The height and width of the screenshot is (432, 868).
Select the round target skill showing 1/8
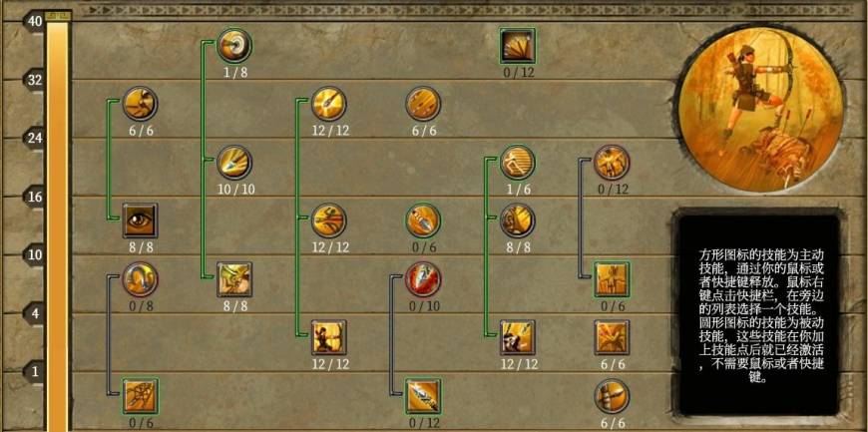234,46
